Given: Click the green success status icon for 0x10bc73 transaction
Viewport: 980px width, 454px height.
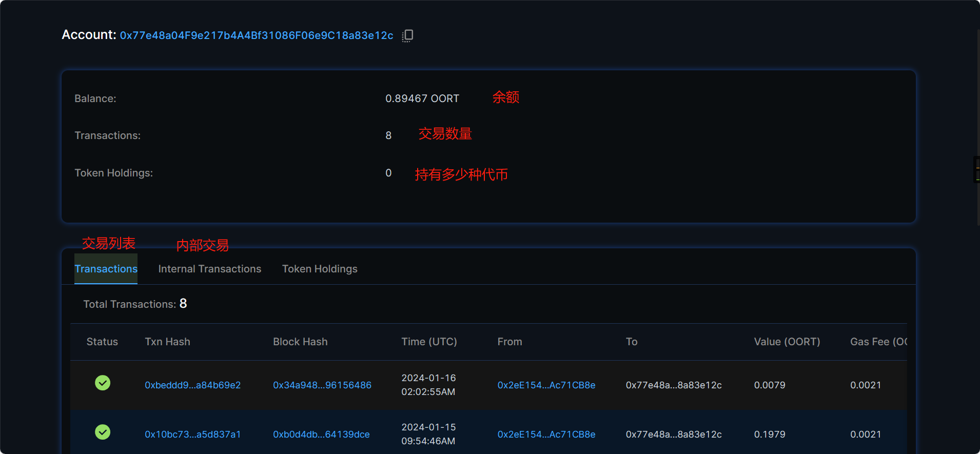Looking at the screenshot, I should (x=103, y=432).
